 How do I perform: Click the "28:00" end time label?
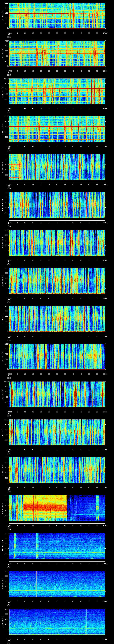pos(105,450)
